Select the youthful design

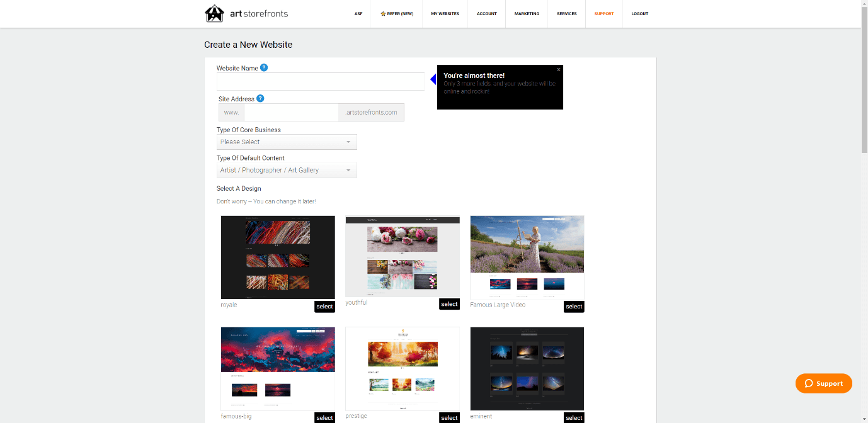tap(449, 304)
